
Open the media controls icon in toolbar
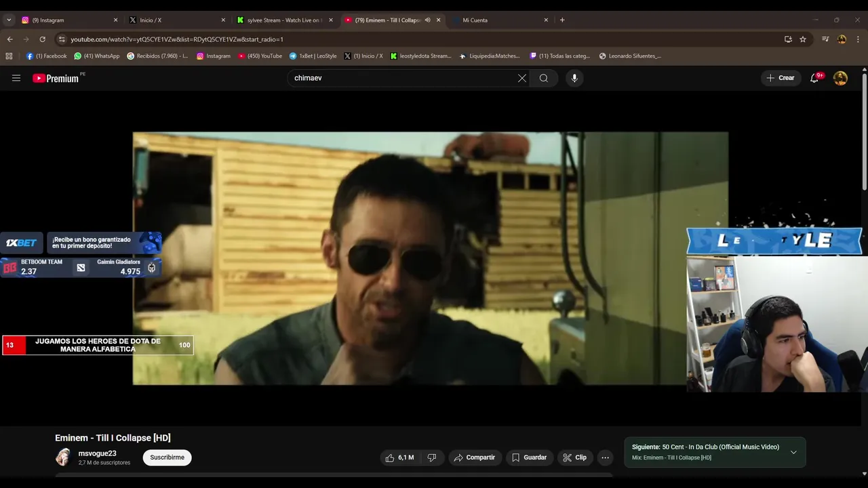coord(825,39)
